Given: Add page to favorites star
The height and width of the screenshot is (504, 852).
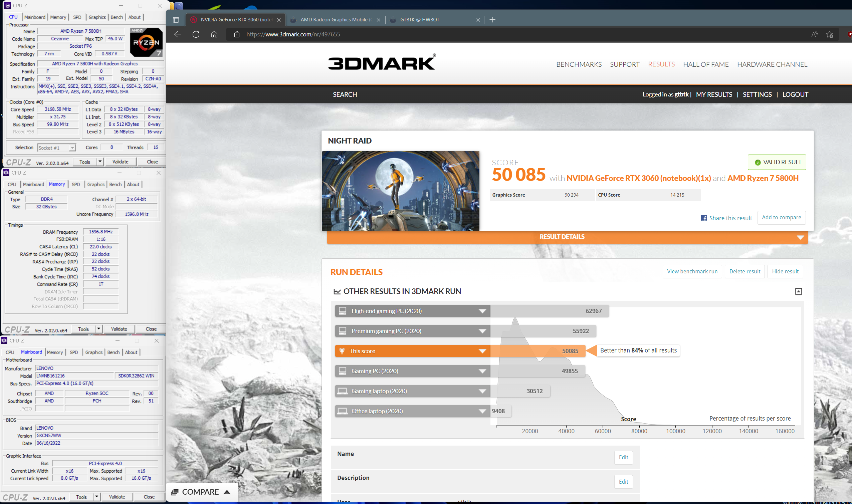Looking at the screenshot, I should (x=830, y=34).
